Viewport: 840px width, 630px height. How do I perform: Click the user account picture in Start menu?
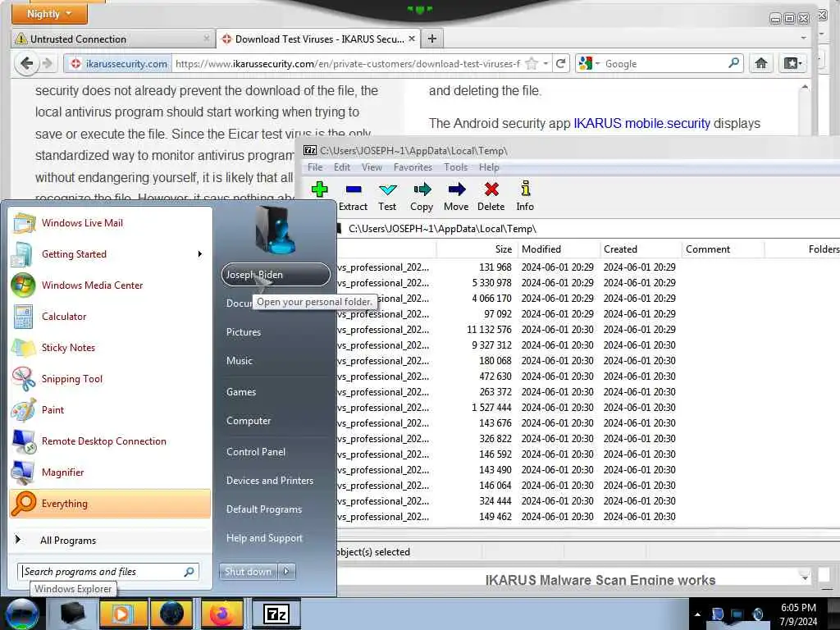[x=276, y=231]
